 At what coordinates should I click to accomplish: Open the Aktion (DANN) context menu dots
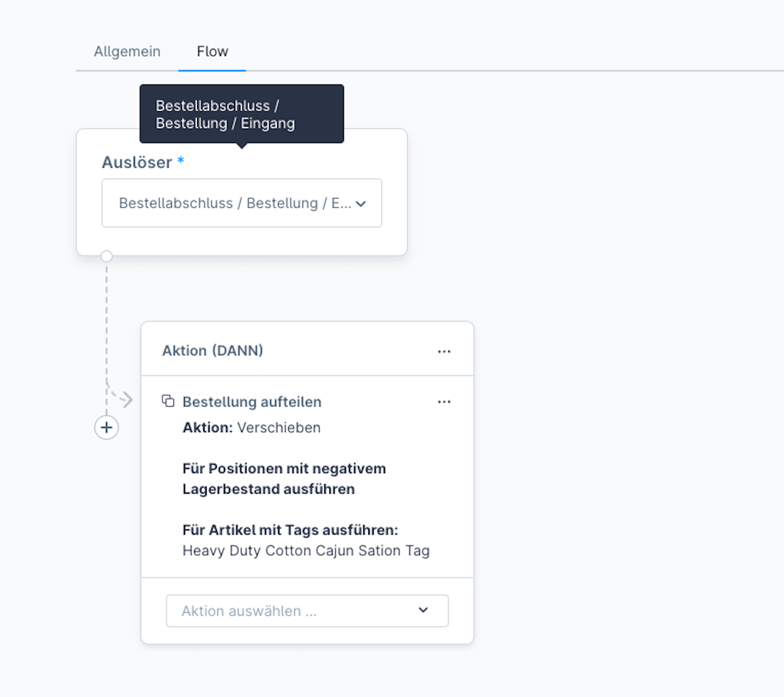(444, 352)
